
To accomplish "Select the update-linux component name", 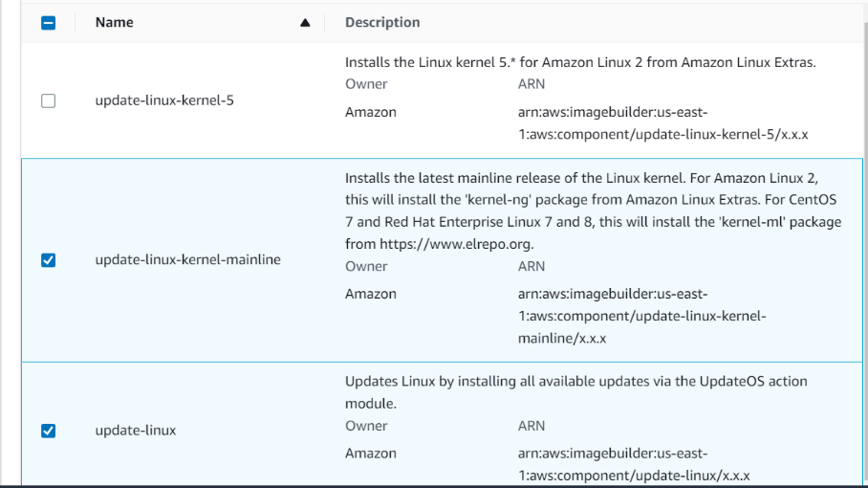I will tap(136, 431).
